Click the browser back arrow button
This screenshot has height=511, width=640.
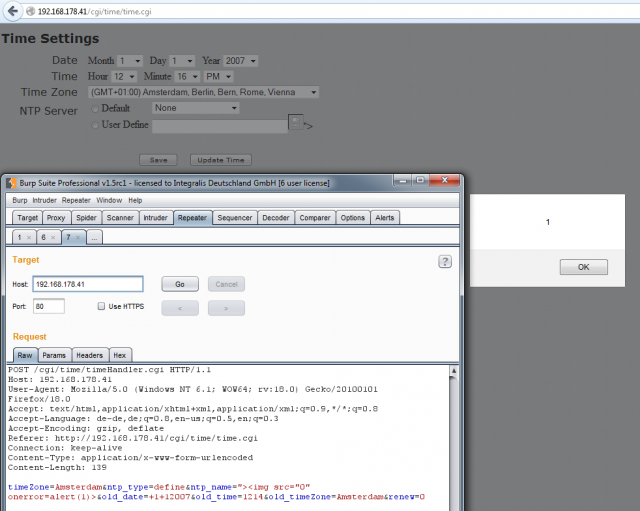tap(12, 11)
